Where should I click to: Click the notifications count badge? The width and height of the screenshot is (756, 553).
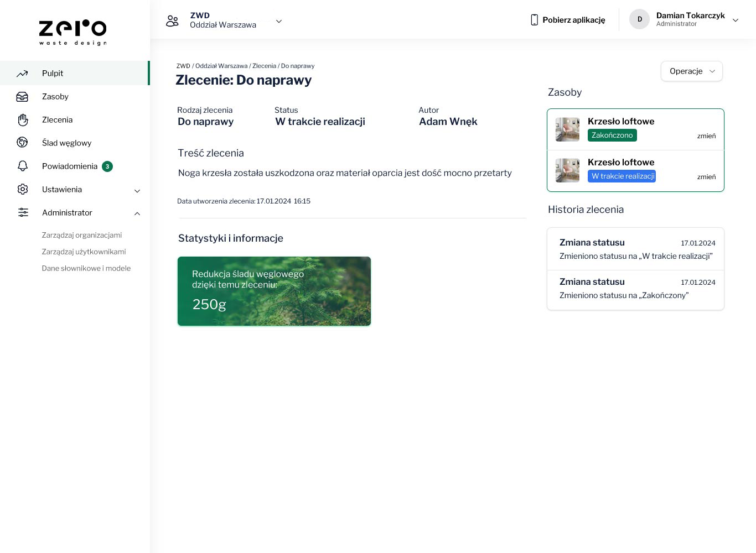click(107, 166)
